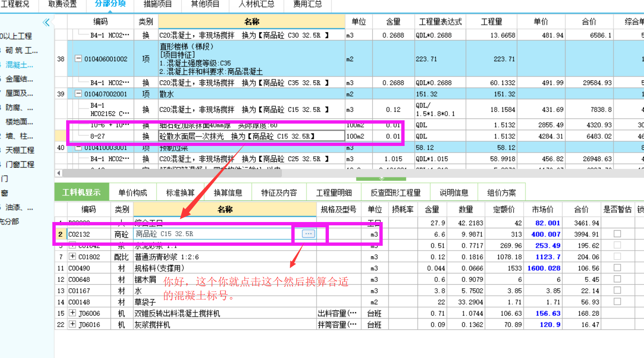Click the 定额价 column header
This screenshot has width=644, height=358.
tap(504, 210)
